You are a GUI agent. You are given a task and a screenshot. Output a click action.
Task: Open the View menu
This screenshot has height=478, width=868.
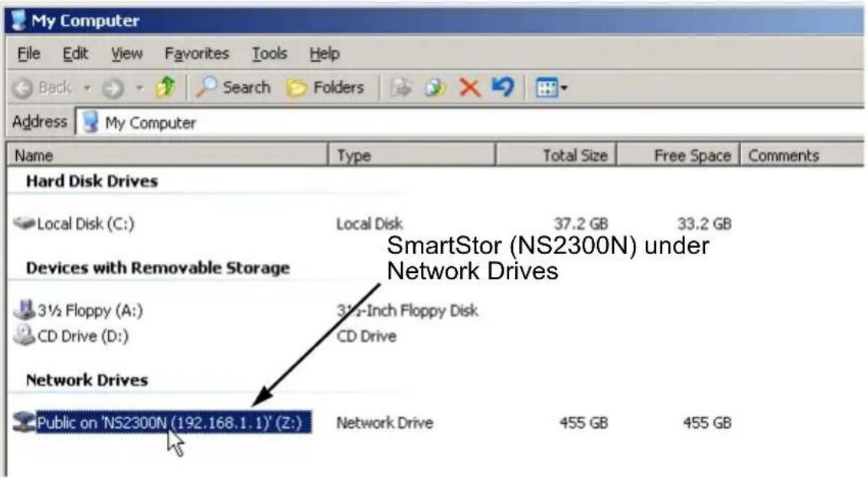click(x=127, y=54)
